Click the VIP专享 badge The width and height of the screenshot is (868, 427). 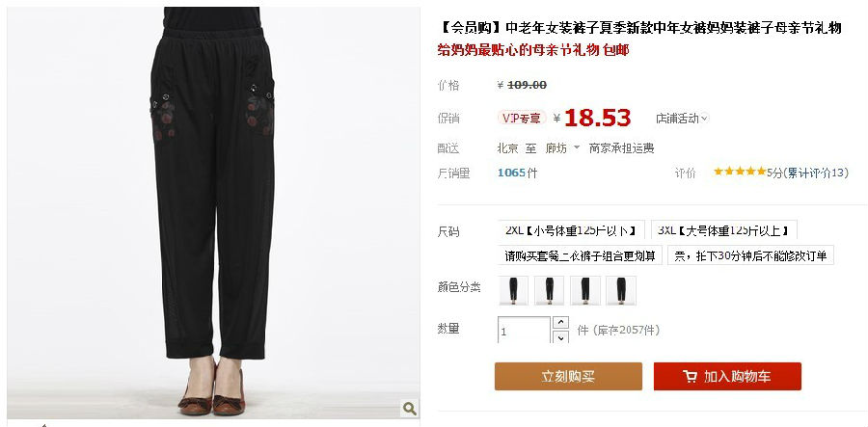coord(522,118)
